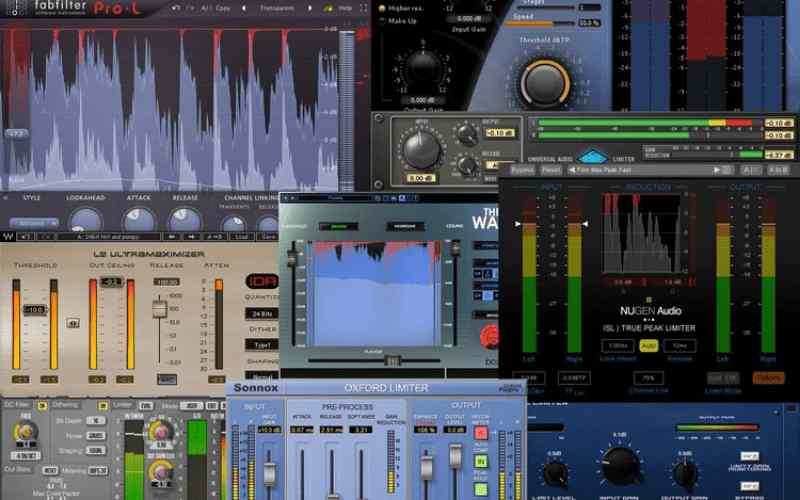800x500 pixels.
Task: Click the left input threshold arrow in Nugen ISL
Action: (518, 224)
